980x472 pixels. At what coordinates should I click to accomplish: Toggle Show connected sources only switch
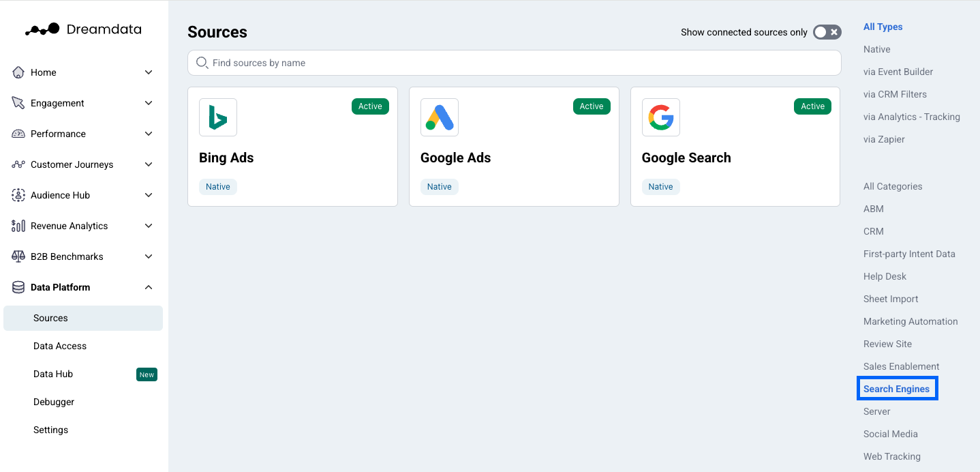(x=827, y=32)
